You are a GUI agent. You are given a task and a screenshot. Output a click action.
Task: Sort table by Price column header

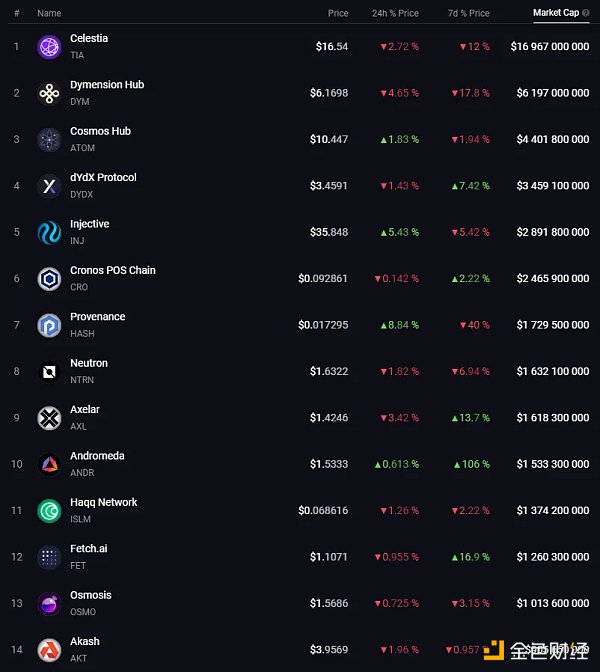pos(338,13)
